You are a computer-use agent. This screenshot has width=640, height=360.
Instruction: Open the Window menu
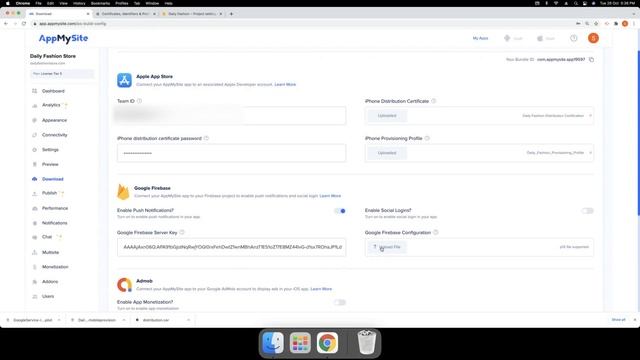pyautogui.click(x=152, y=3)
